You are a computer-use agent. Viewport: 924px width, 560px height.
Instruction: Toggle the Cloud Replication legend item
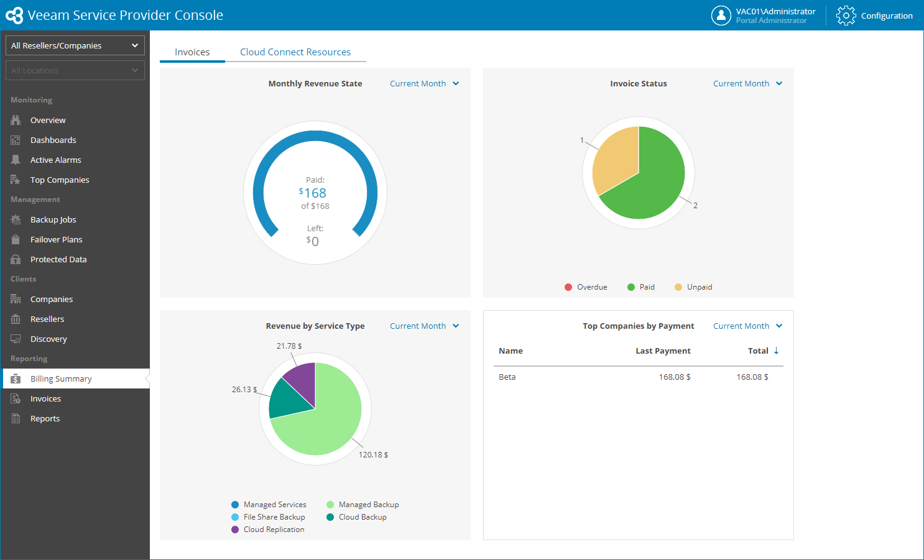[x=268, y=530]
